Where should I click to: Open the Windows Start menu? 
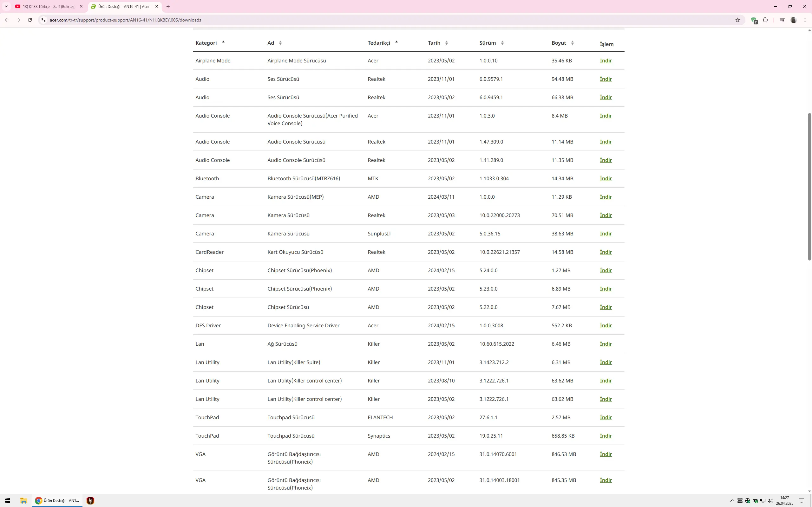(x=7, y=501)
